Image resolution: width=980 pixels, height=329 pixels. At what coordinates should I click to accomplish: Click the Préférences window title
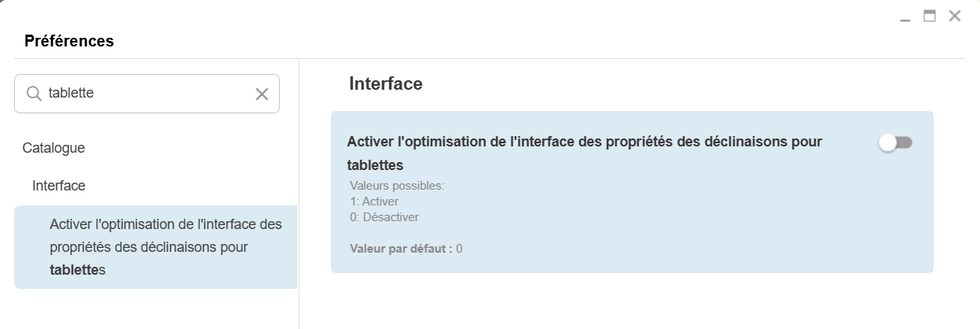[69, 41]
